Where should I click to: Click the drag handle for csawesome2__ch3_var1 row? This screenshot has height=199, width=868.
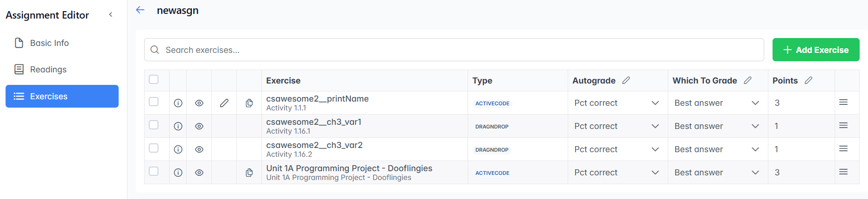click(x=843, y=126)
